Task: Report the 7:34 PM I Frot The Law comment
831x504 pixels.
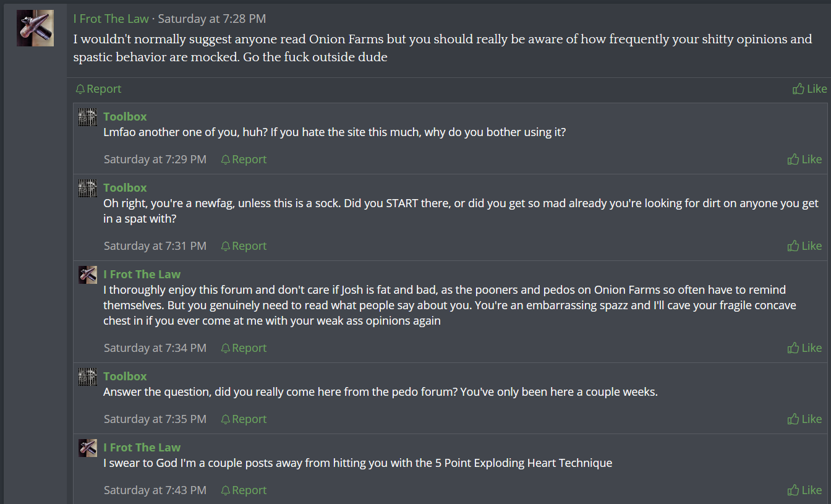Action: point(244,348)
